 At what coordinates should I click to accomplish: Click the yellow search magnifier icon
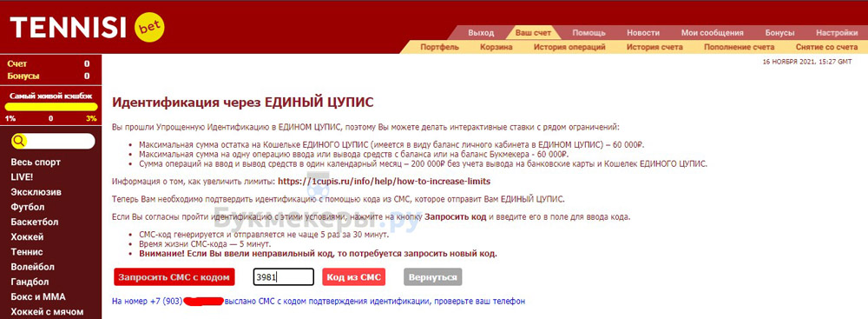(x=19, y=141)
